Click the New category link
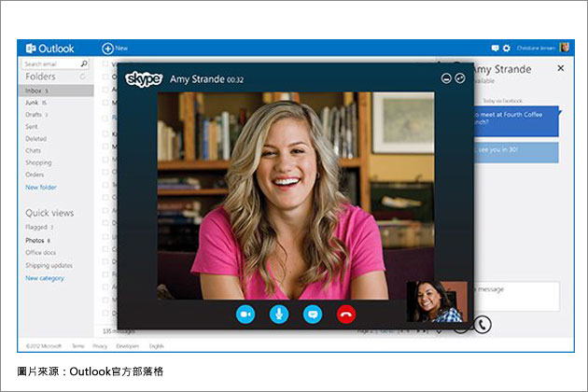The width and height of the screenshot is (588, 392). pos(44,278)
